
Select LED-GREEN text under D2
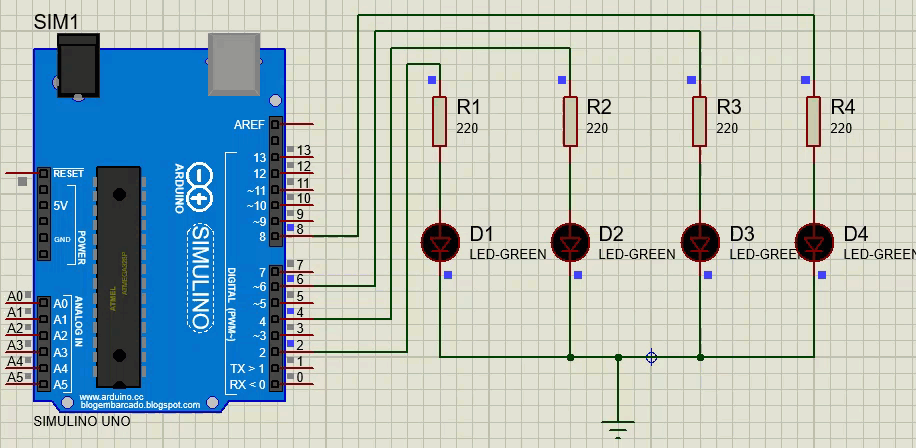tap(637, 255)
